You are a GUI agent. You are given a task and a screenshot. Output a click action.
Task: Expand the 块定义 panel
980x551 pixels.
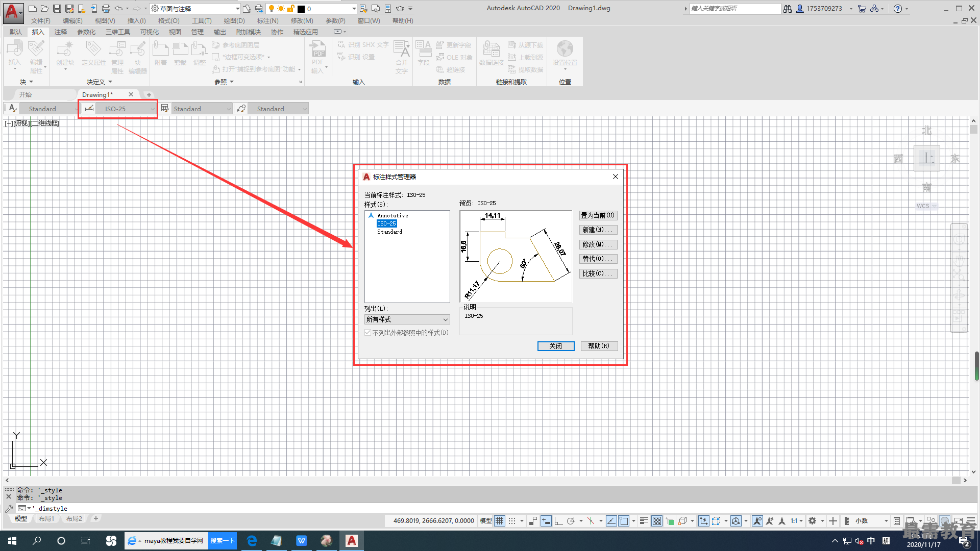[x=99, y=82]
